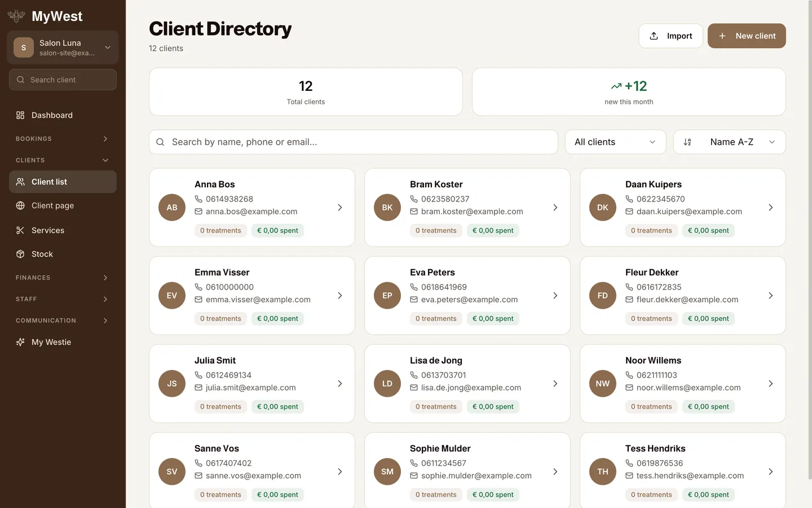Image resolution: width=812 pixels, height=508 pixels.
Task: Click the email icon for Sanne Vos
Action: click(x=198, y=475)
